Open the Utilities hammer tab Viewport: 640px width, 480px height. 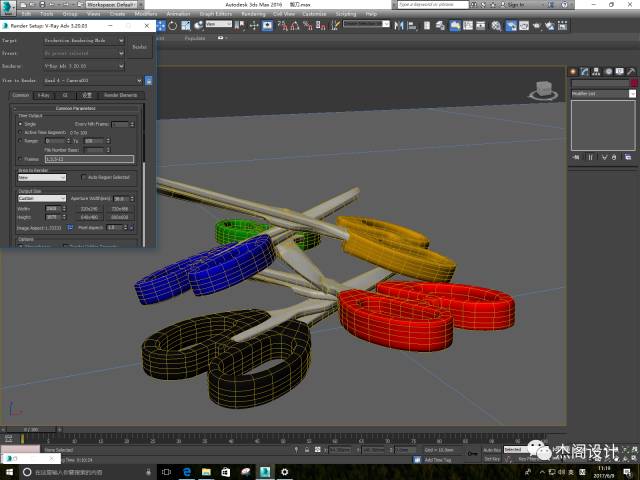click(631, 71)
